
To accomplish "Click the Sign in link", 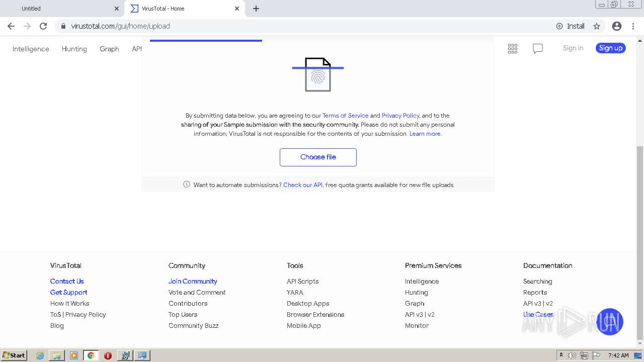I will point(573,48).
